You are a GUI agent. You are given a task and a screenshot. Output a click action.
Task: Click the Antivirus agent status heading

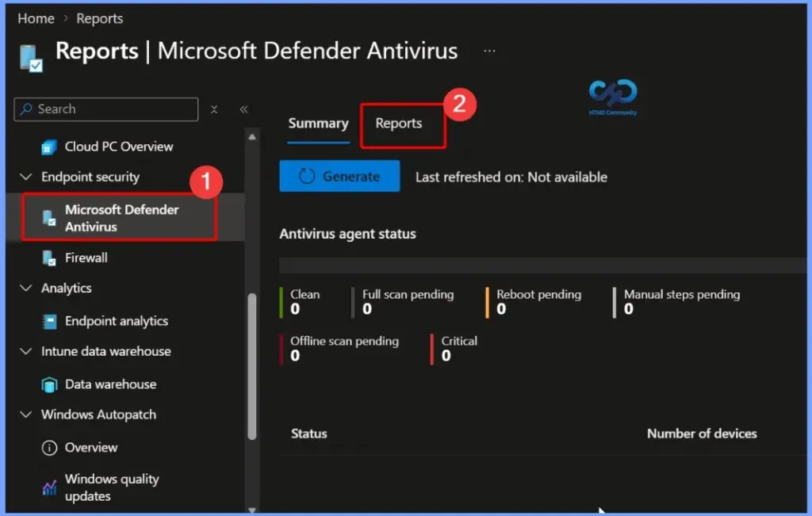point(347,234)
